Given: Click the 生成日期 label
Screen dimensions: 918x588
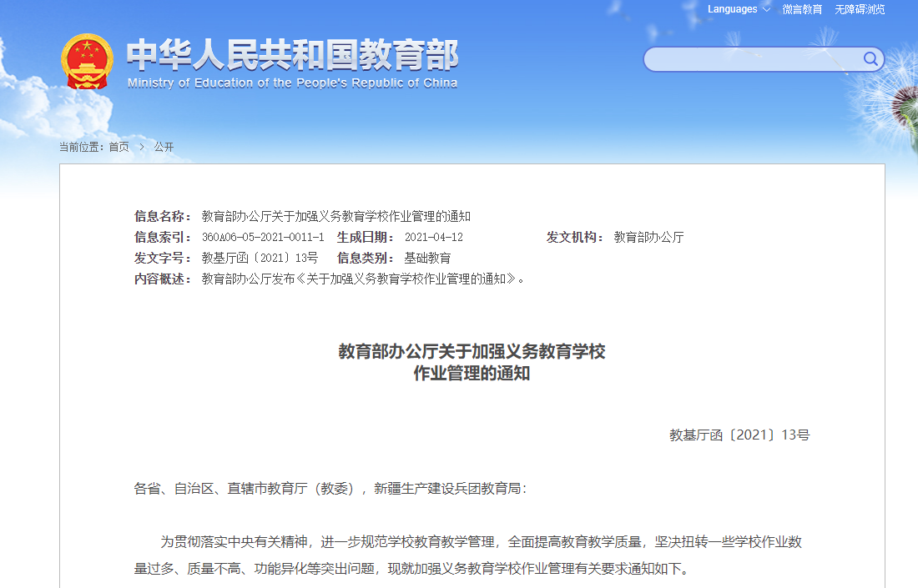Looking at the screenshot, I should coord(366,237).
